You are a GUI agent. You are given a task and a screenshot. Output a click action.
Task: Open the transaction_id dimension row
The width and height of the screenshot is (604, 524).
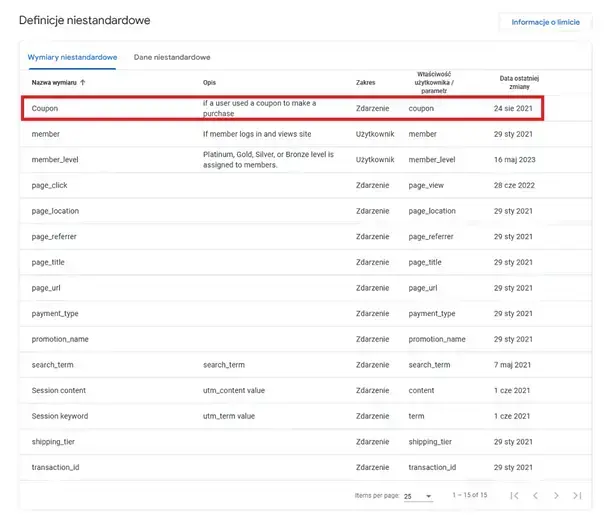pyautogui.click(x=55, y=467)
